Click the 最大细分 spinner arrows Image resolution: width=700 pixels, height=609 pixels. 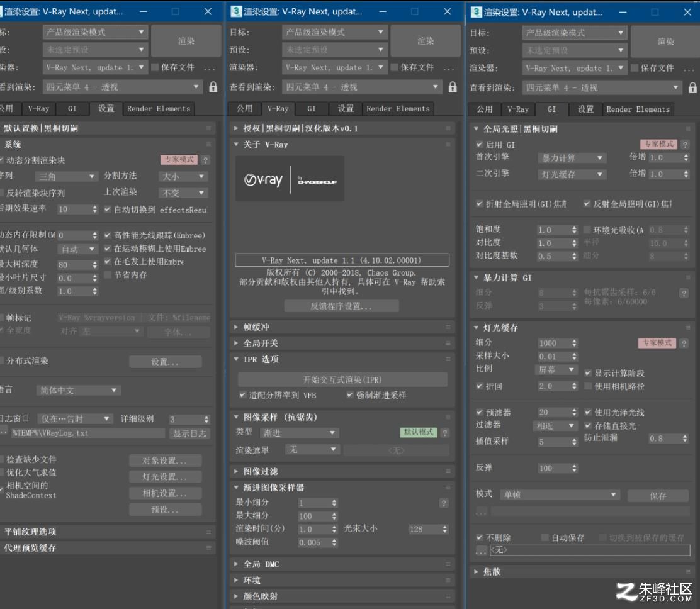[x=334, y=516]
